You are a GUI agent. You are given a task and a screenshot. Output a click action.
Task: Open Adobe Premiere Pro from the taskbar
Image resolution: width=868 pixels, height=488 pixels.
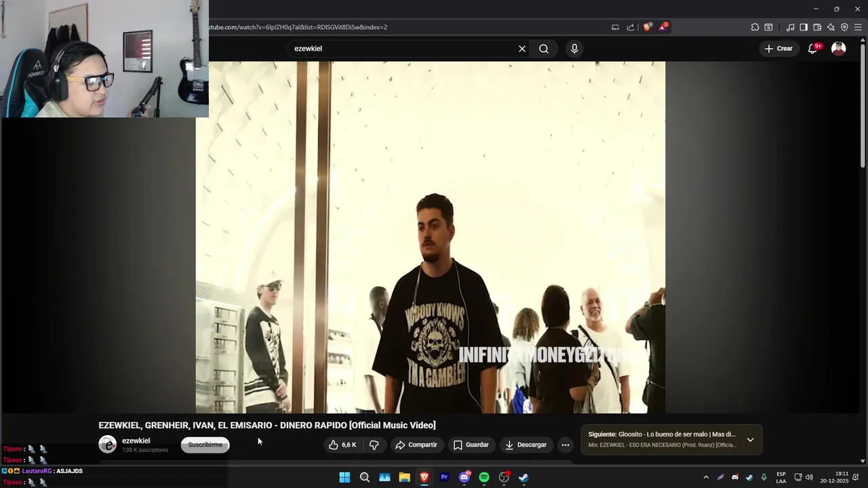pyautogui.click(x=444, y=477)
